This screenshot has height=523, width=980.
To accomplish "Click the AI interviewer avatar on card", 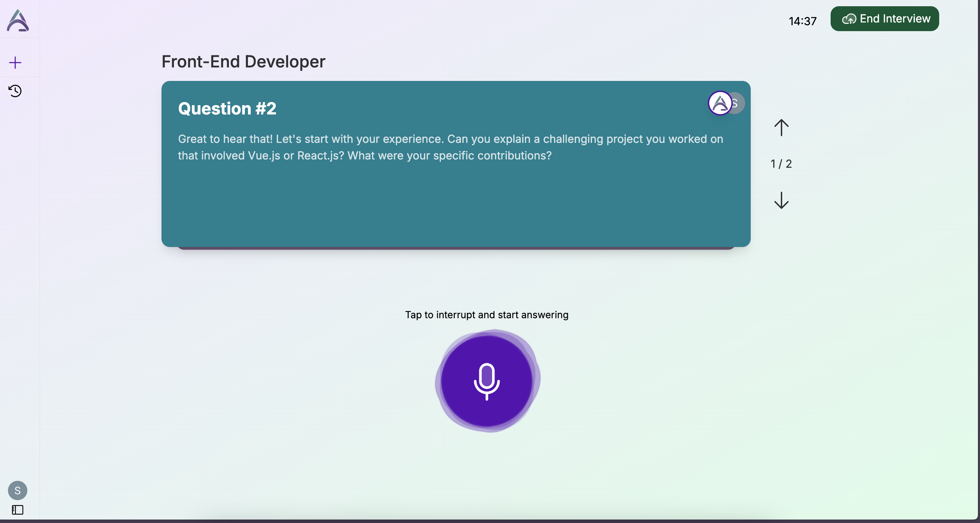I will [719, 103].
